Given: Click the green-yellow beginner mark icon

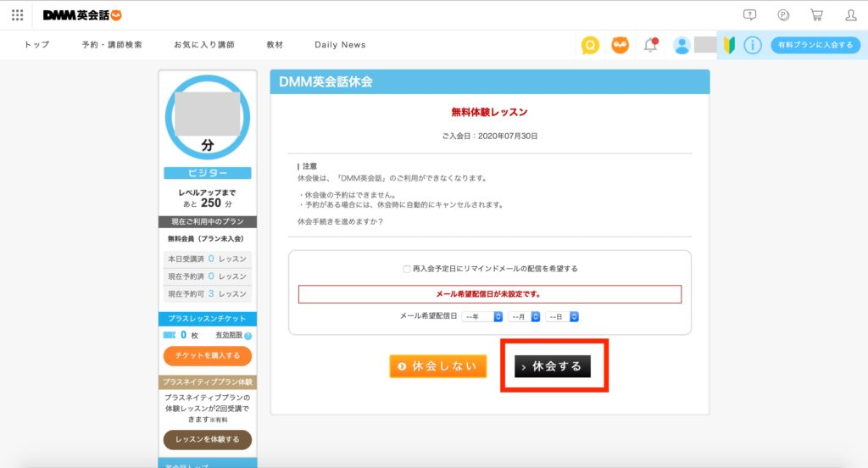Looking at the screenshot, I should click(729, 45).
